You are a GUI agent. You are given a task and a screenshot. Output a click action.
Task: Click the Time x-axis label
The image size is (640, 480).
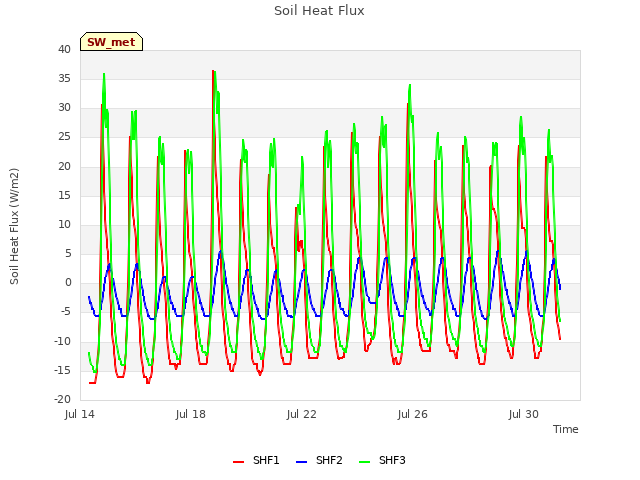566,429
